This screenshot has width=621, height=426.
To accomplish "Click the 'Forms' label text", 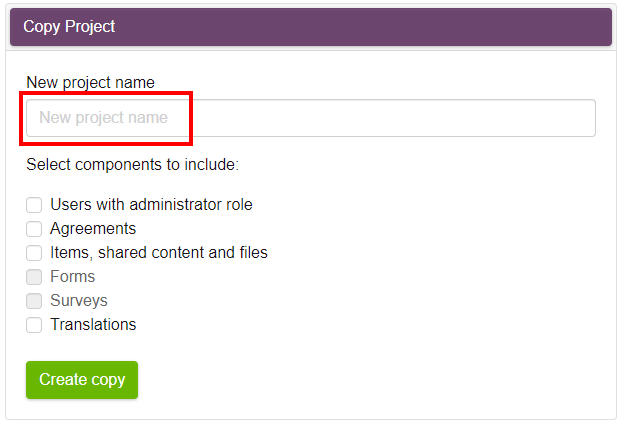I will pyautogui.click(x=72, y=276).
